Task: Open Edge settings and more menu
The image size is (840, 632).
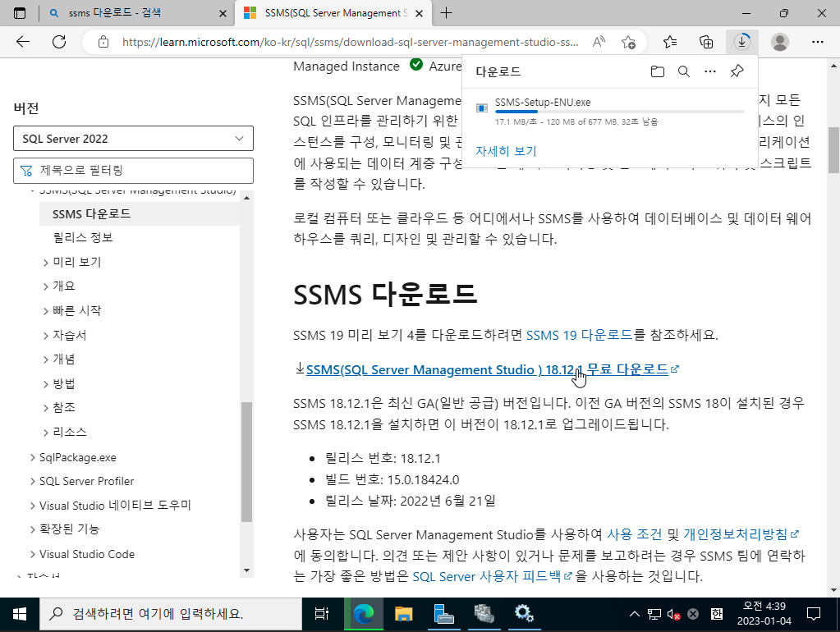Action: (818, 42)
